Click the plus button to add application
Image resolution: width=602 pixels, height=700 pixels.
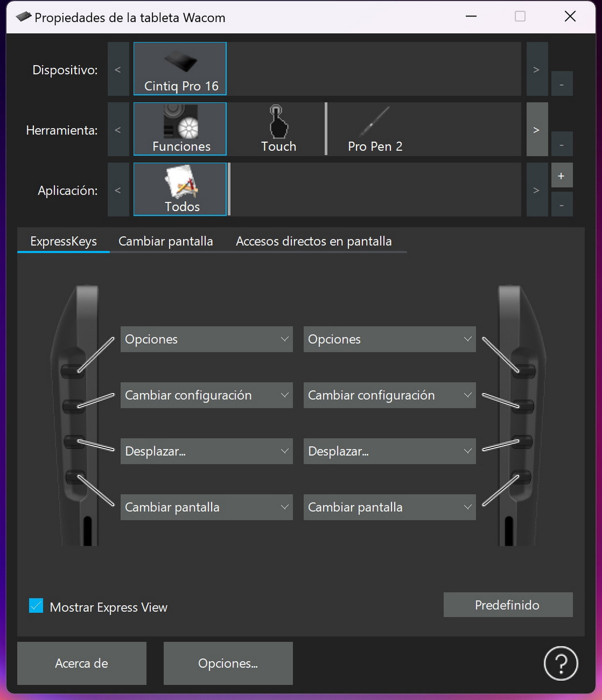point(561,176)
